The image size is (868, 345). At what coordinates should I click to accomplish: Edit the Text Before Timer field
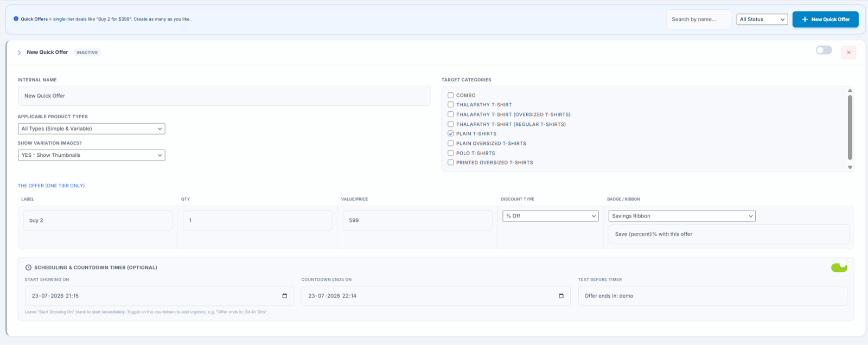pyautogui.click(x=712, y=296)
